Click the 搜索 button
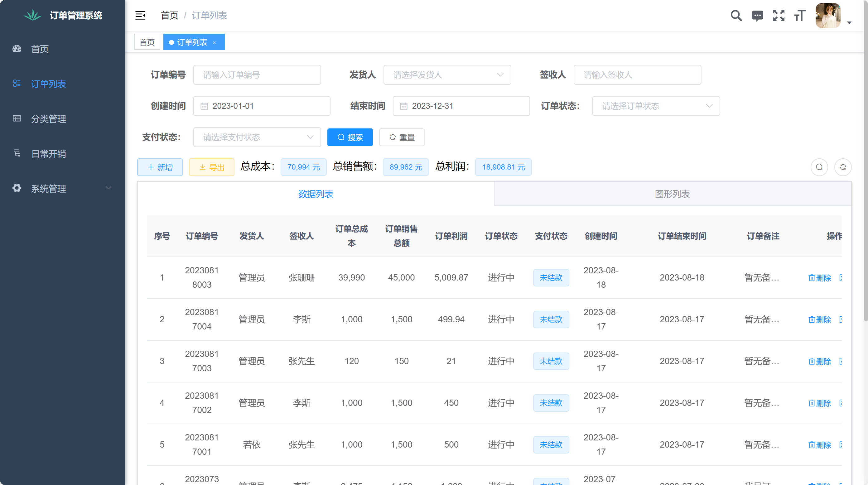The image size is (868, 485). [x=350, y=137]
